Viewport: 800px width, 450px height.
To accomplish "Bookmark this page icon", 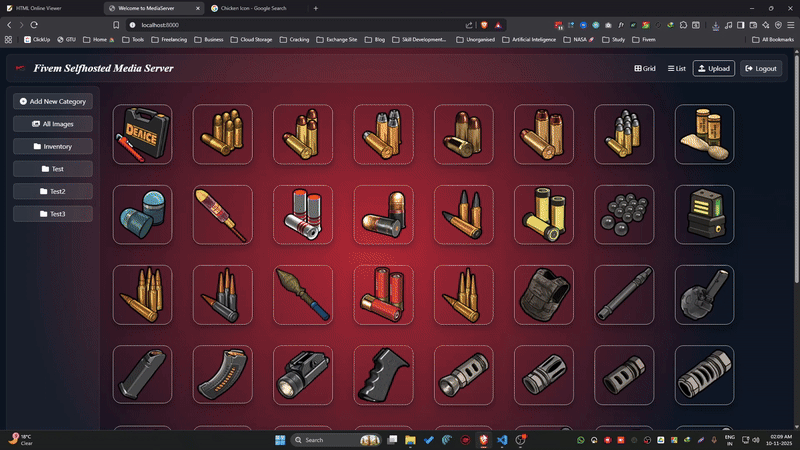I will tap(116, 25).
